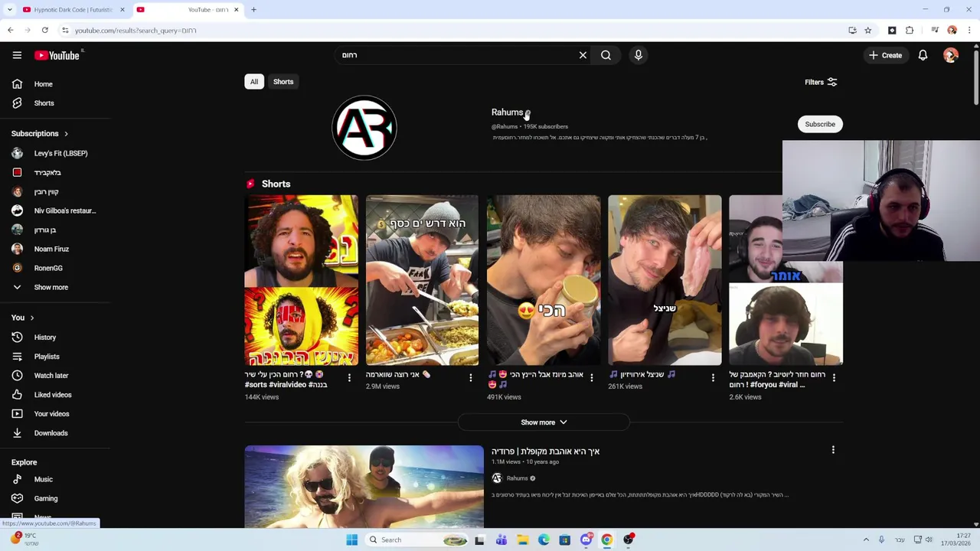Expand Show more shorts
The width and height of the screenshot is (980, 551).
(544, 422)
